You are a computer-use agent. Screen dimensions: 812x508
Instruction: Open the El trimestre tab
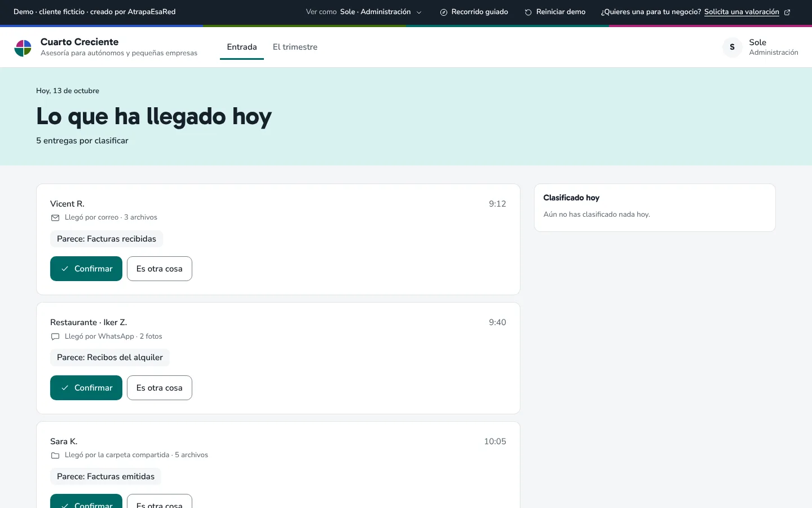coord(295,47)
